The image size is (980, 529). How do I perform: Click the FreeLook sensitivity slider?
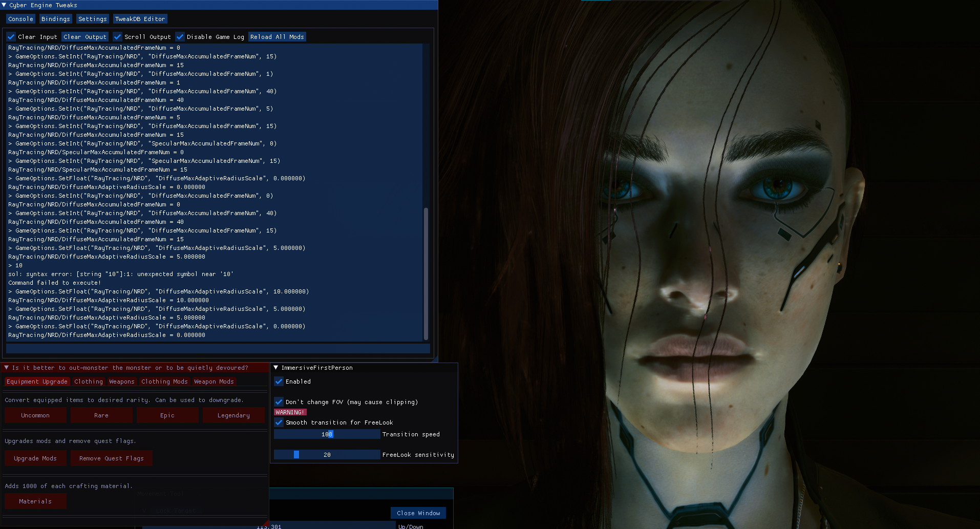327,455
